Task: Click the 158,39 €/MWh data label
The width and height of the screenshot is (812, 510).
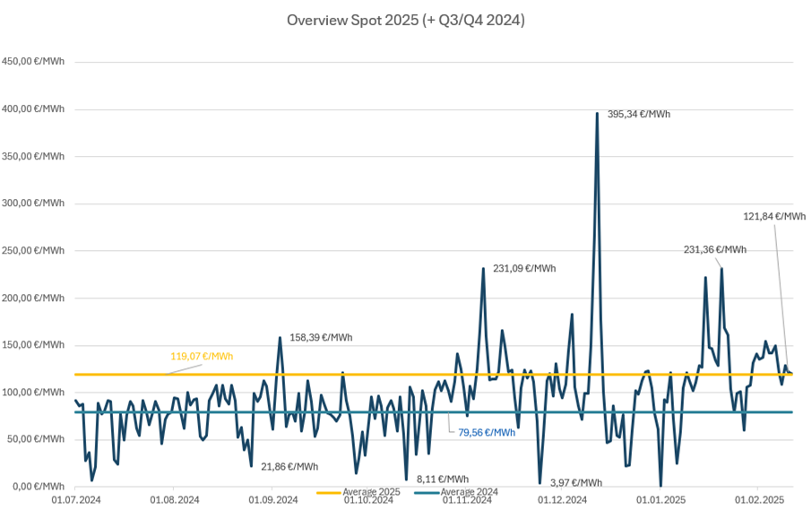Action: pyautogui.click(x=321, y=338)
